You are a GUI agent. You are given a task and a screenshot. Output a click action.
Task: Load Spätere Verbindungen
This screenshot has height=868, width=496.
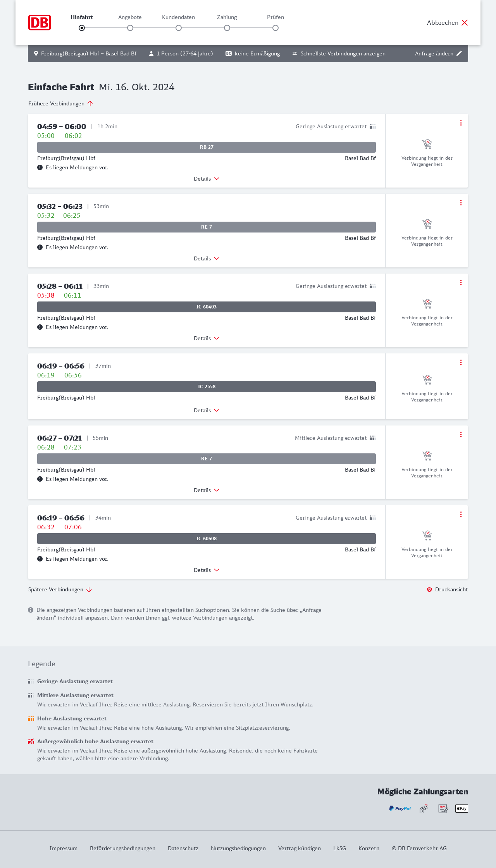click(60, 589)
